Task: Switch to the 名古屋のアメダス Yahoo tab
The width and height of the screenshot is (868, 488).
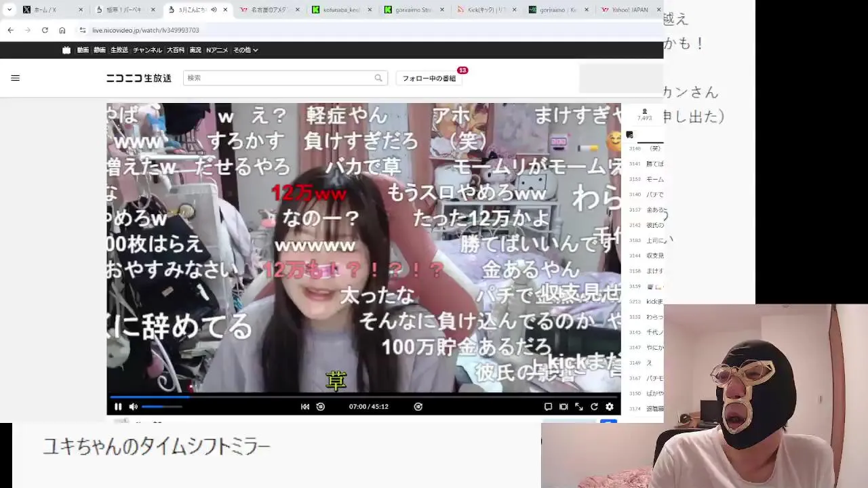Action: coord(271,9)
